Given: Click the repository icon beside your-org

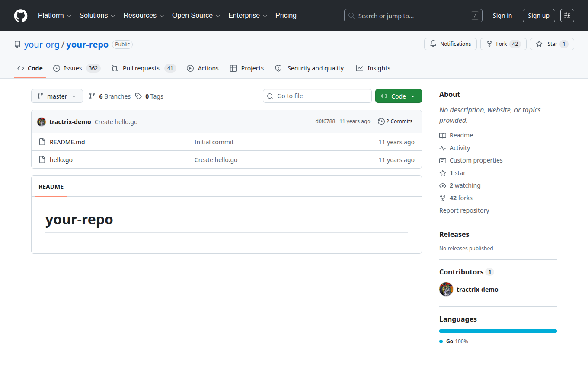Looking at the screenshot, I should (17, 45).
